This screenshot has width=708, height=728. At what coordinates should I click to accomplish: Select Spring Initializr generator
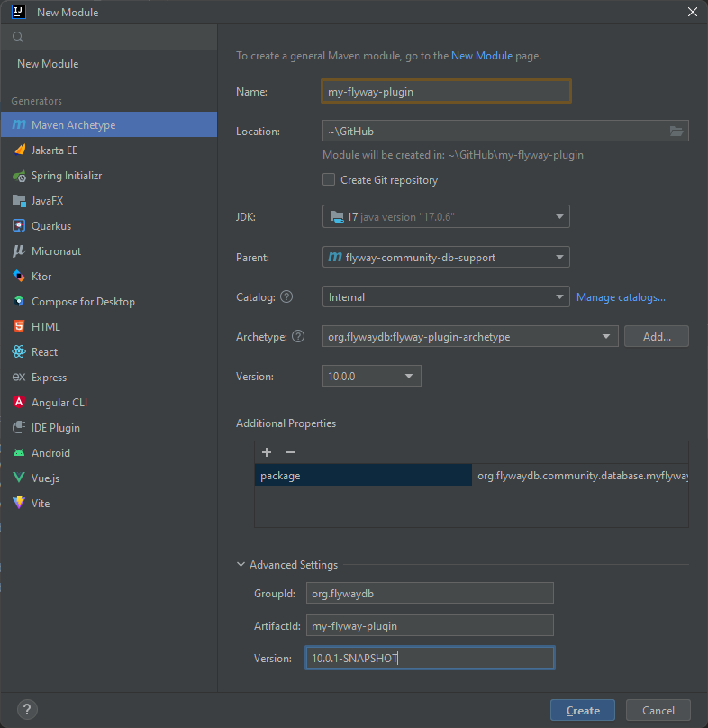109,176
